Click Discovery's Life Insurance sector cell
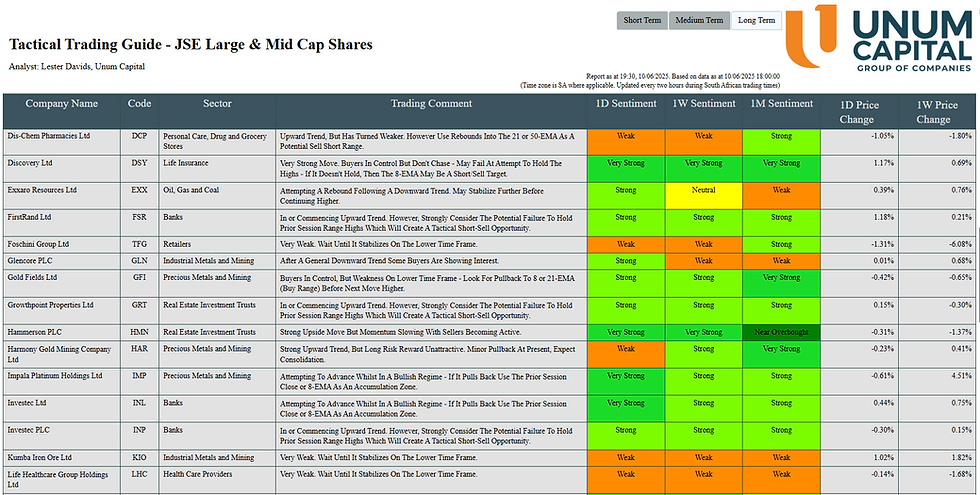 [186, 163]
